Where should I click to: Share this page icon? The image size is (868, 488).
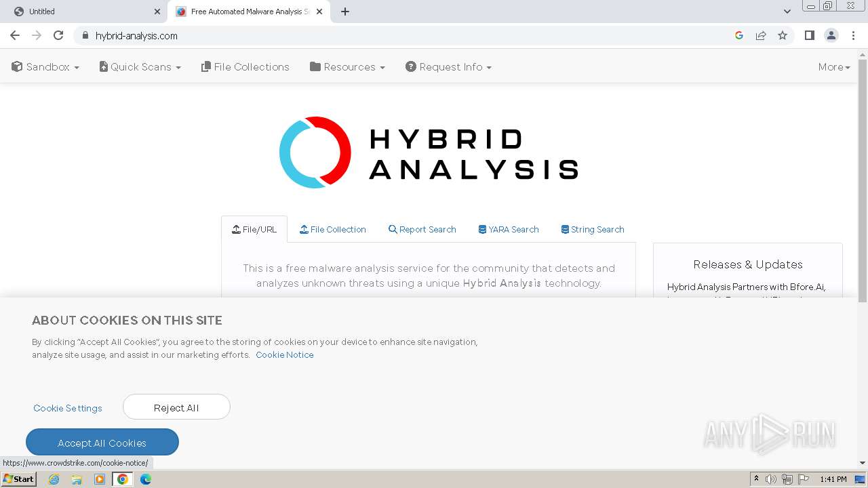tap(761, 35)
